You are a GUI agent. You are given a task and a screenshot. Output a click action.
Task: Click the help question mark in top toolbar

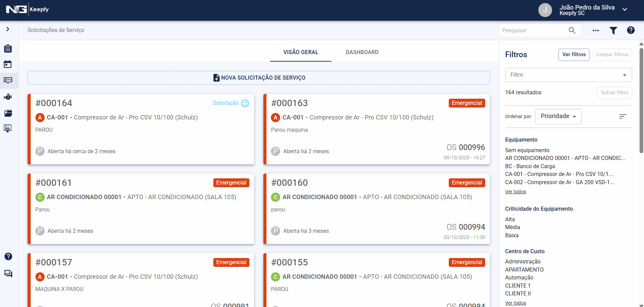point(631,30)
